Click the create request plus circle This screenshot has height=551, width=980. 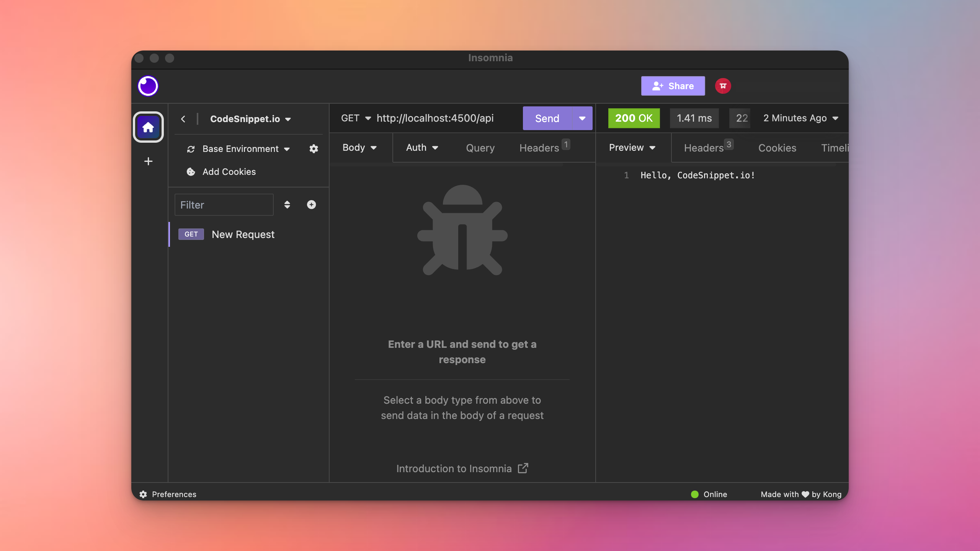311,205
